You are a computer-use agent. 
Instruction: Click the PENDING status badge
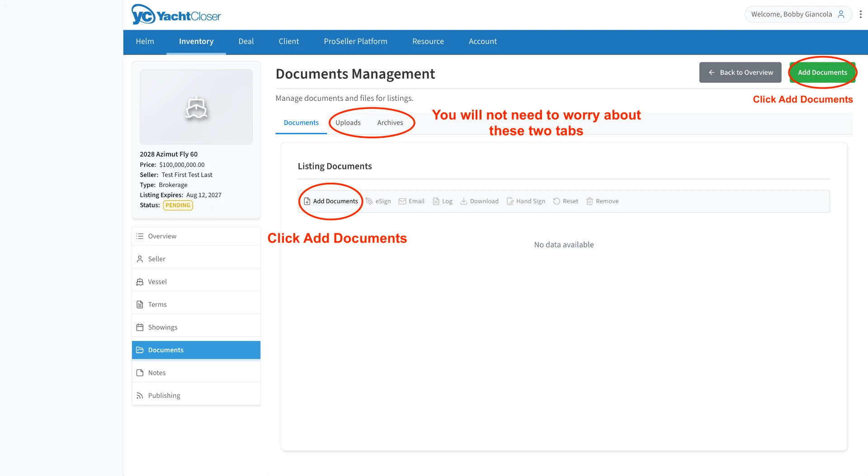[178, 205]
